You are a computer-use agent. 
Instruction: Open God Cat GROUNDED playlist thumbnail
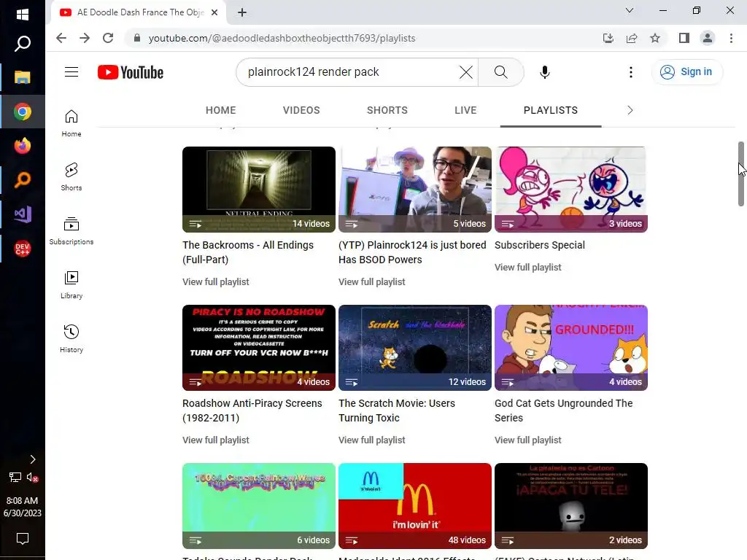pyautogui.click(x=571, y=348)
